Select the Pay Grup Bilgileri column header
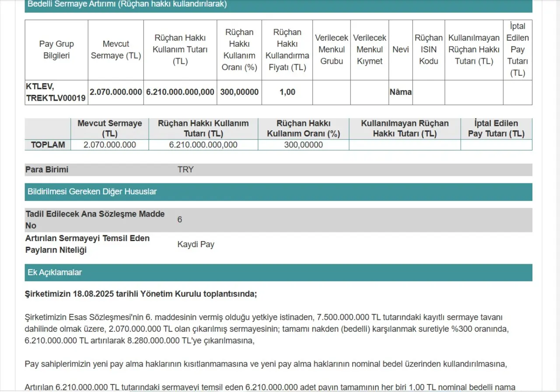Screen dimensions: 560x392 56,50
